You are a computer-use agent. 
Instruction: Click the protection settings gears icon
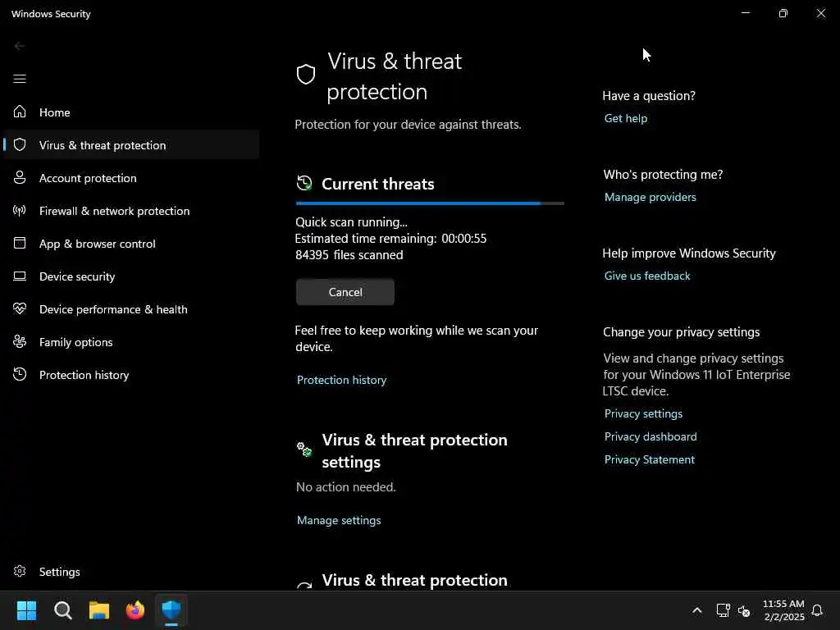pos(304,449)
